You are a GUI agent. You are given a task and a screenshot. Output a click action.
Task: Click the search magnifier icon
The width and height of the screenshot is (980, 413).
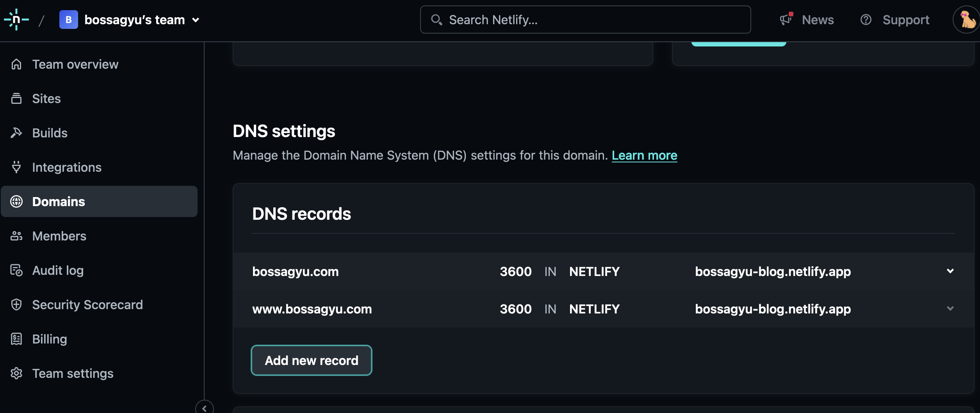click(437, 20)
